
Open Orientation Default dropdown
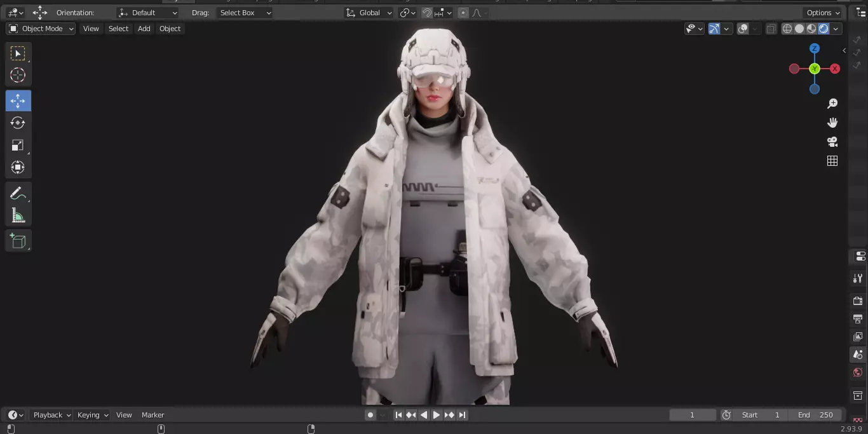click(148, 13)
